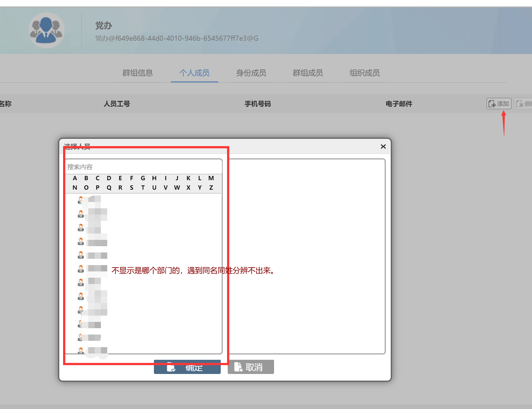Select the first person icon in list
The height and width of the screenshot is (409, 532).
click(81, 200)
